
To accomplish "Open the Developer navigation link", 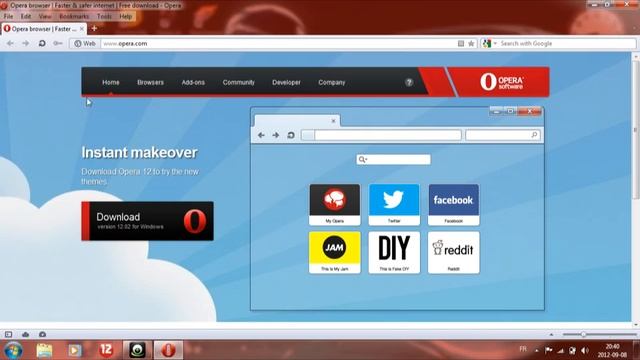I will coord(286,82).
